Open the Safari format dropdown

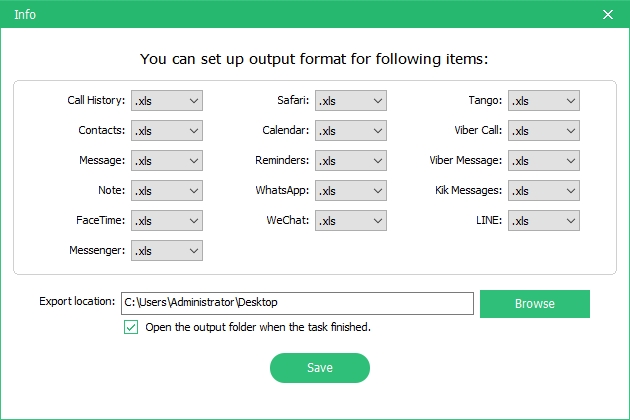[x=351, y=100]
